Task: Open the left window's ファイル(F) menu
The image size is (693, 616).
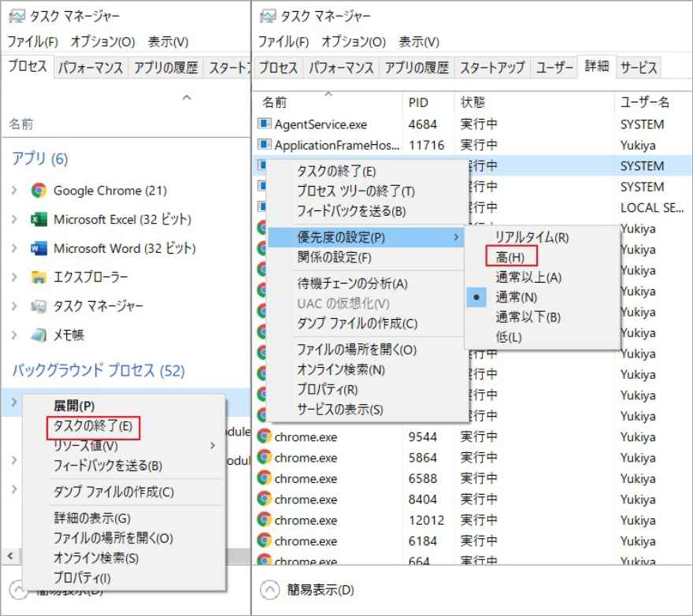Action: tap(33, 42)
